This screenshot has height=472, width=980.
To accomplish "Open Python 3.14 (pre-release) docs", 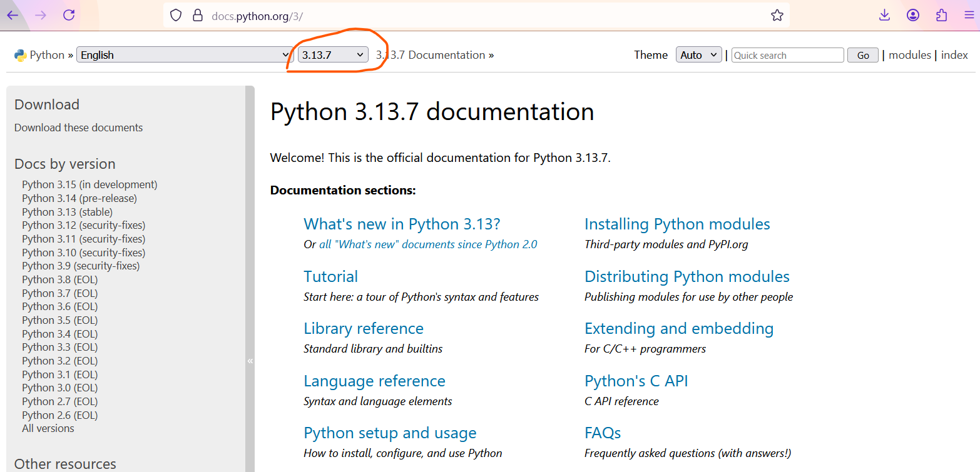I will tap(79, 198).
